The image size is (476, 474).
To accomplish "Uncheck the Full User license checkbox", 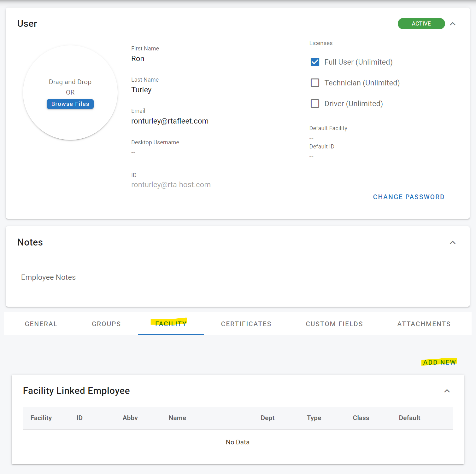I will pyautogui.click(x=315, y=62).
